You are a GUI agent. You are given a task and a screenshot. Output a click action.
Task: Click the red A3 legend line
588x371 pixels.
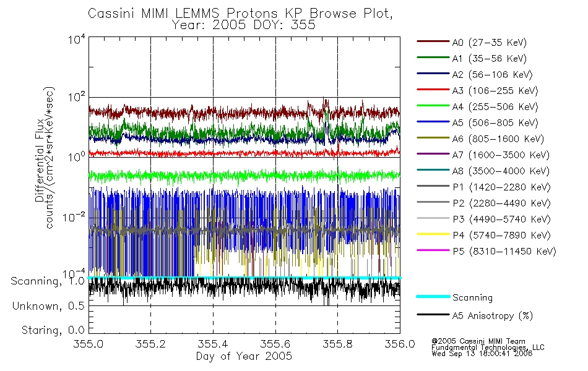coord(433,90)
